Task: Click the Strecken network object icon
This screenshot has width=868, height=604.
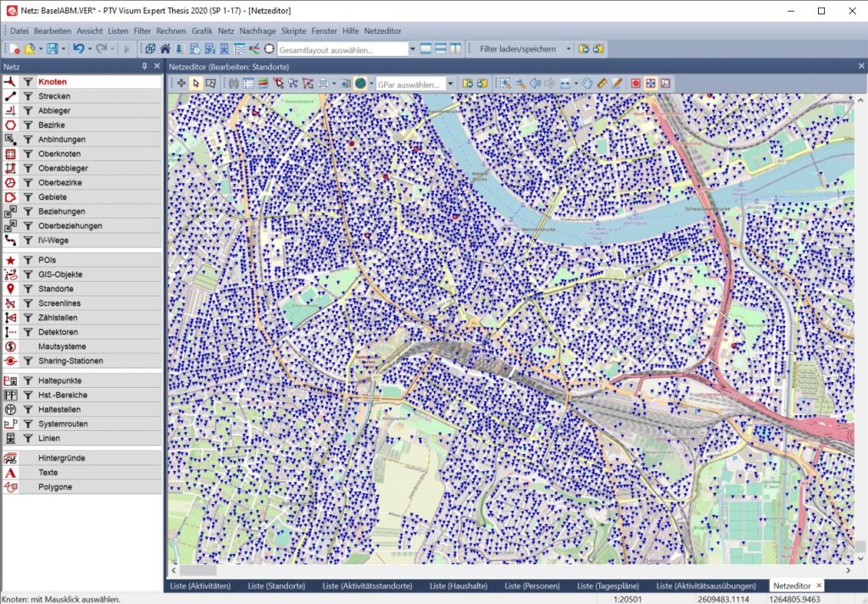Action: (x=10, y=97)
